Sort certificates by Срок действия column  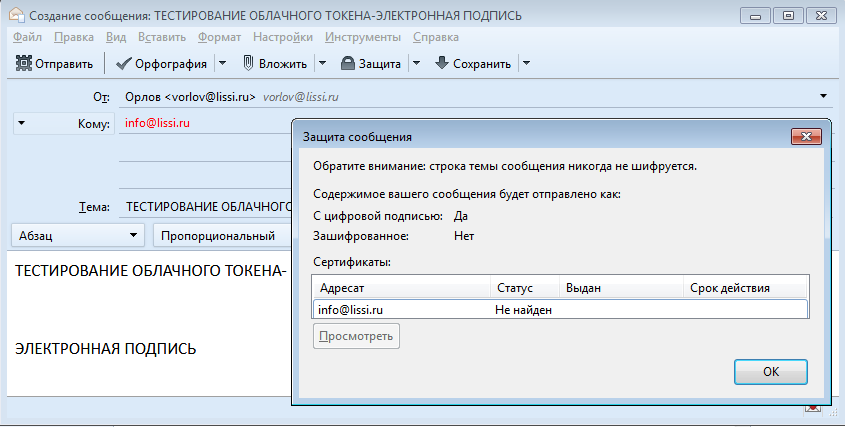point(745,287)
